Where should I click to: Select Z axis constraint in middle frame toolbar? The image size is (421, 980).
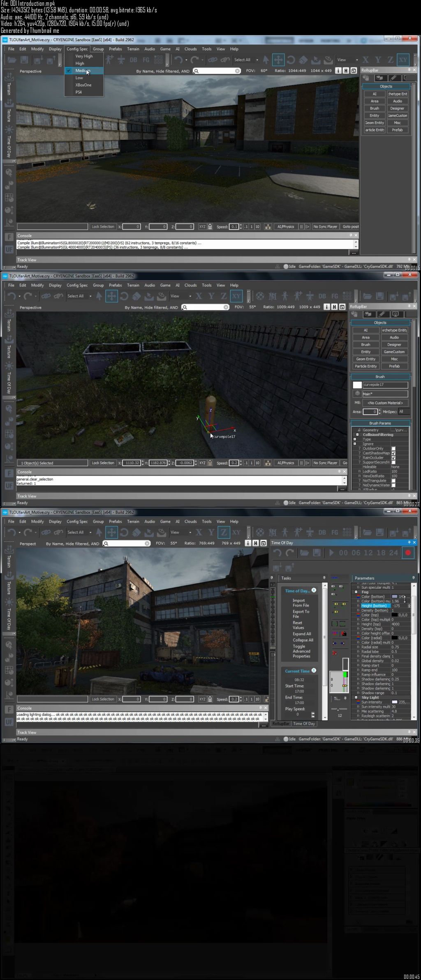point(224,296)
